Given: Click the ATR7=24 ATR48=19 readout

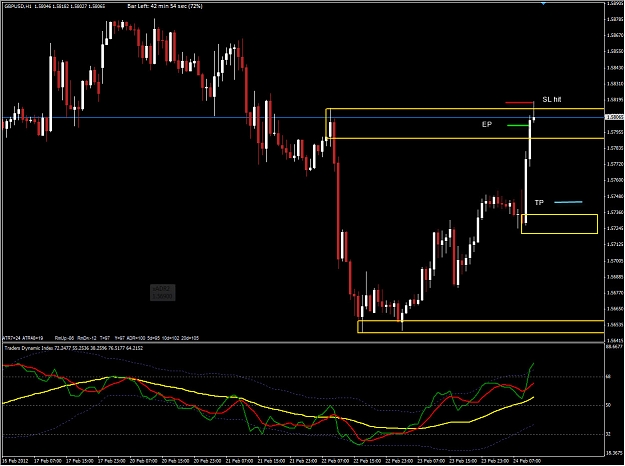Looking at the screenshot, I should coord(23,338).
